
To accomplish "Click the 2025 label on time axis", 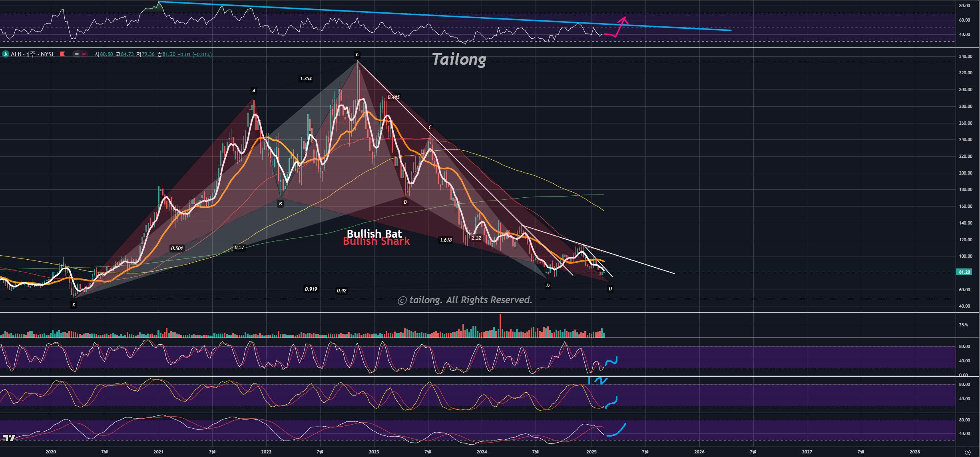I will pyautogui.click(x=591, y=452).
